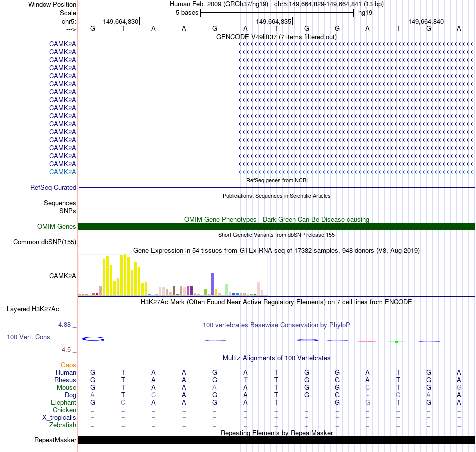Viewport: 476px width, 452px height.
Task: Click the OMIM Genes label
Action: [x=56, y=227]
